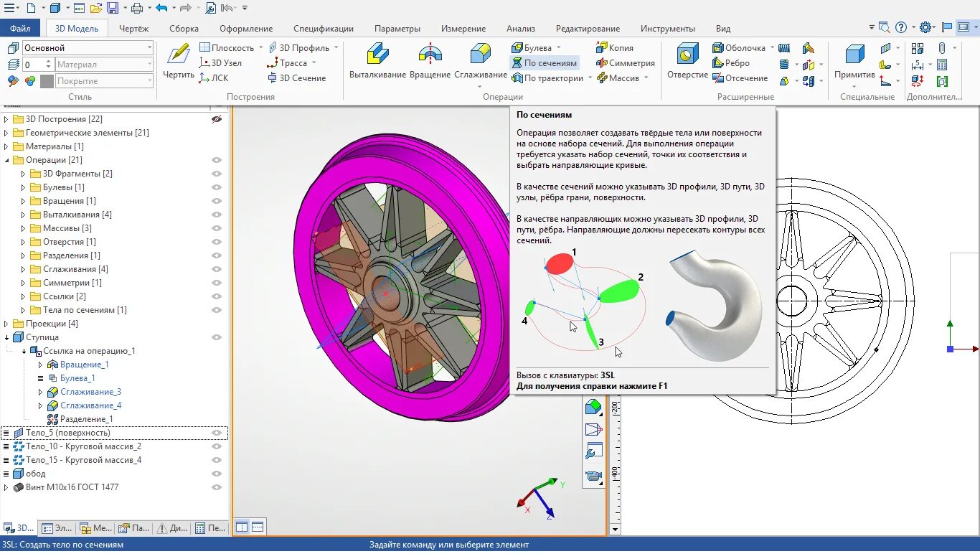This screenshot has height=554, width=980.
Task: Start the Чертить drawing tool
Action: pos(179,61)
